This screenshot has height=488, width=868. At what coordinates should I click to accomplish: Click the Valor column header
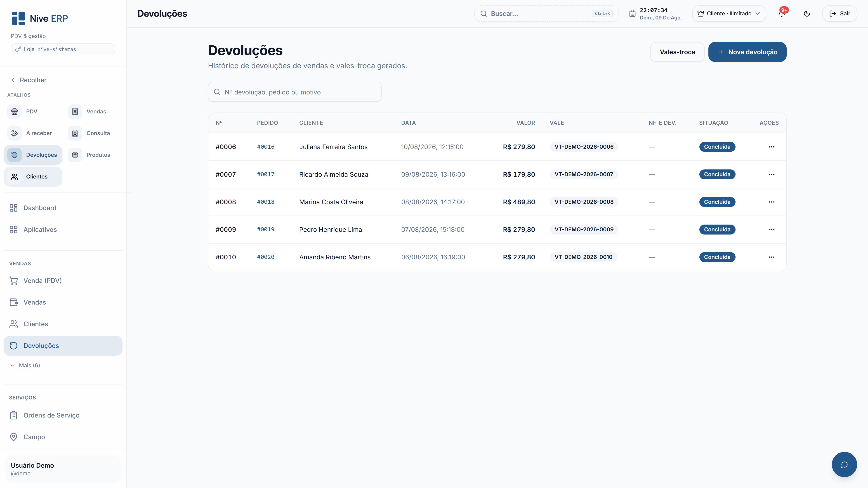(x=526, y=123)
